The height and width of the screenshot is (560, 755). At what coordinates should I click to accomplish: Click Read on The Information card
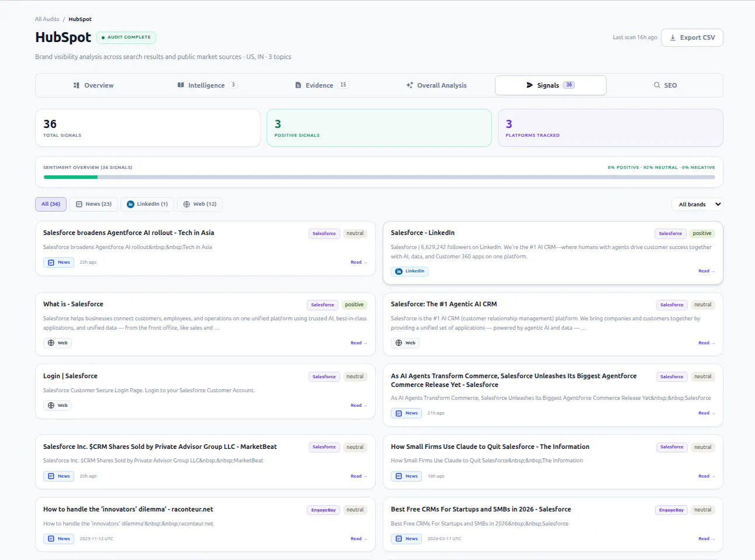[x=706, y=476]
